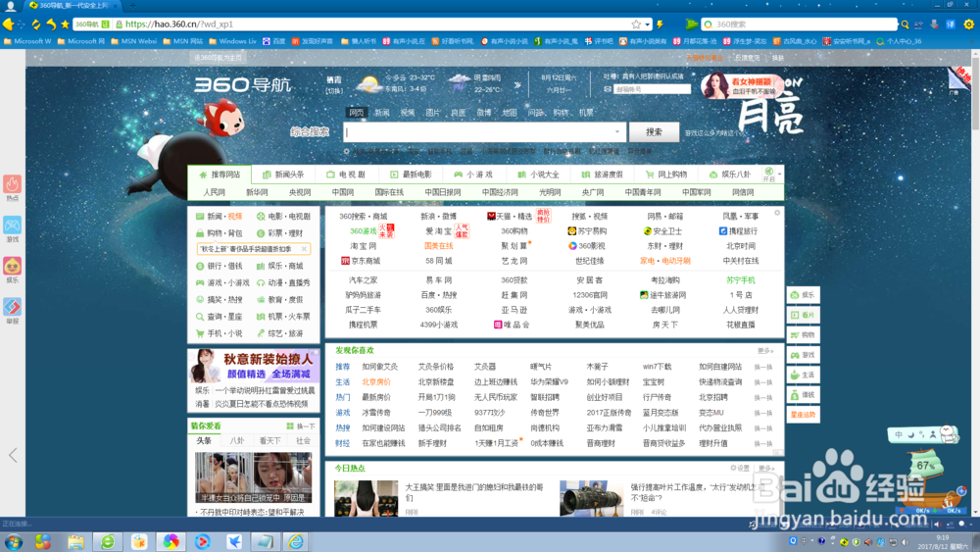Click the green flag icon beside search box
Screen dimensions: 980x552
coord(691,25)
